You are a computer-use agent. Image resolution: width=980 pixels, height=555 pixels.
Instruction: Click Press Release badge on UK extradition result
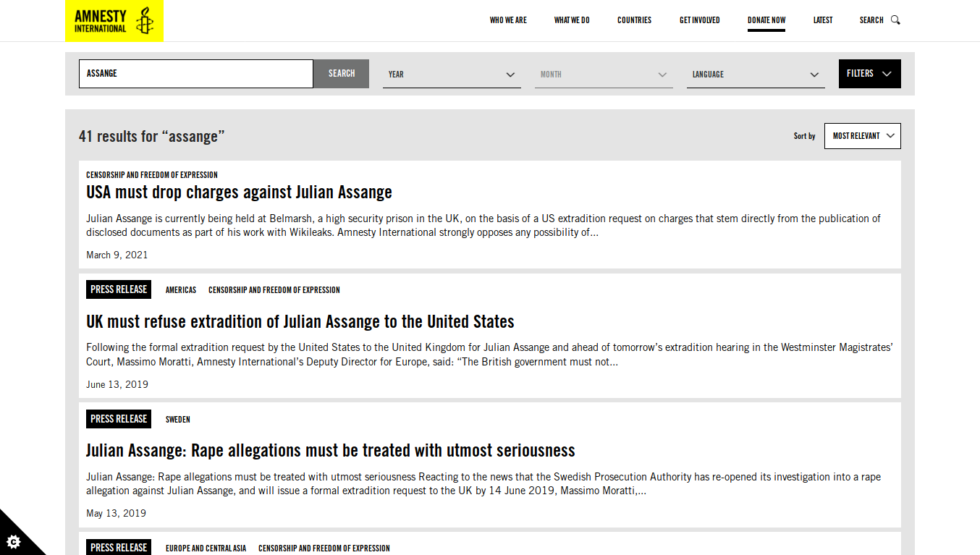[x=119, y=289]
